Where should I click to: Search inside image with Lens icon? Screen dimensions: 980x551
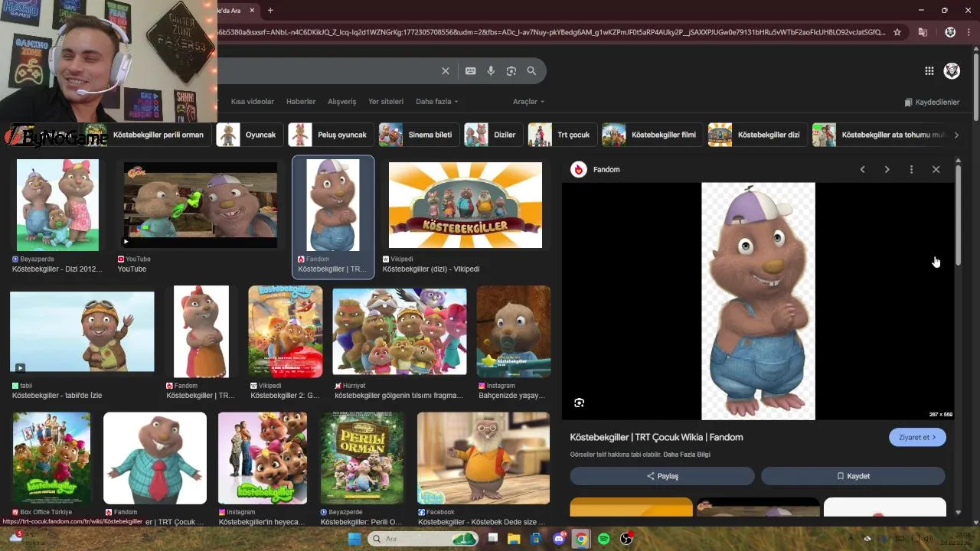point(579,403)
